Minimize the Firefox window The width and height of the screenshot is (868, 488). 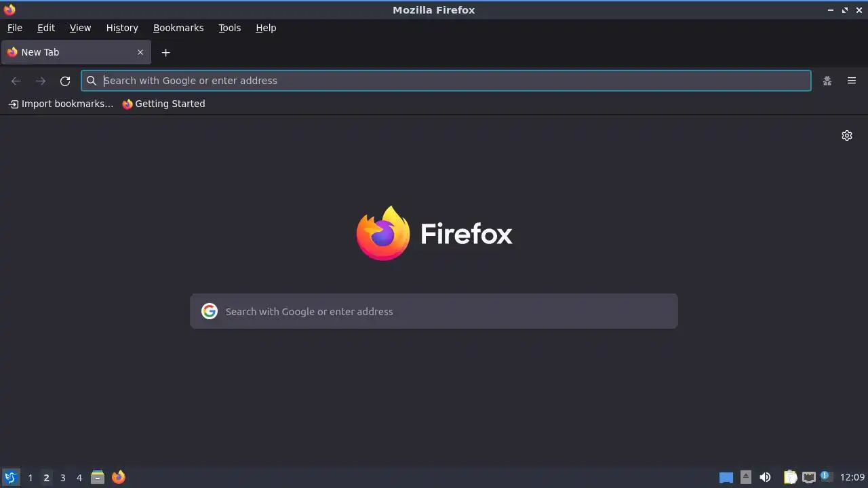click(x=831, y=9)
